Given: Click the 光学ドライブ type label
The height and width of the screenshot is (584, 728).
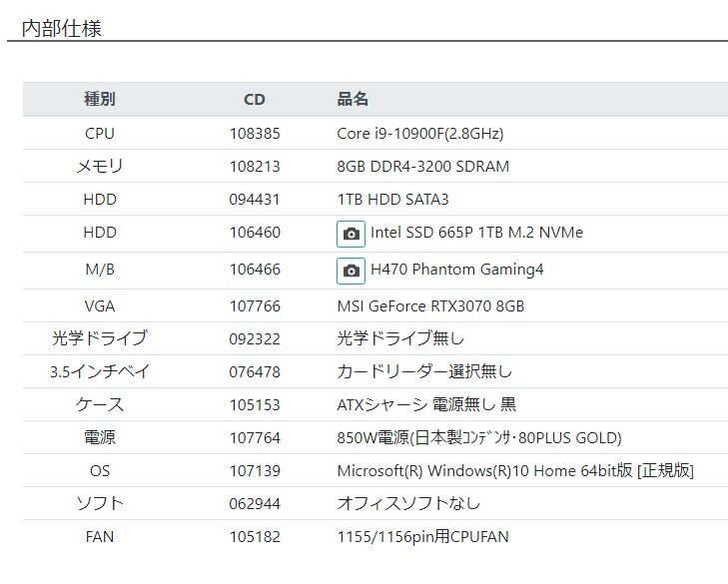Looking at the screenshot, I should tap(99, 338).
